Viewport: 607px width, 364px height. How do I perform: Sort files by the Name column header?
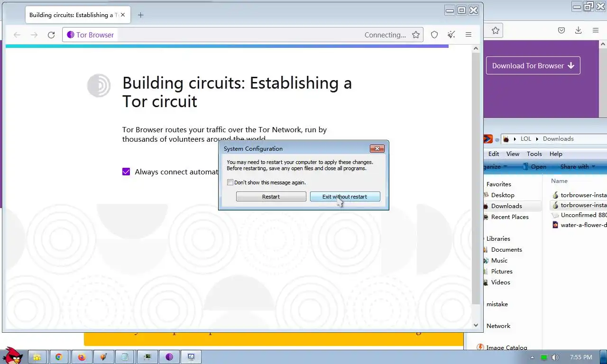coord(559,181)
